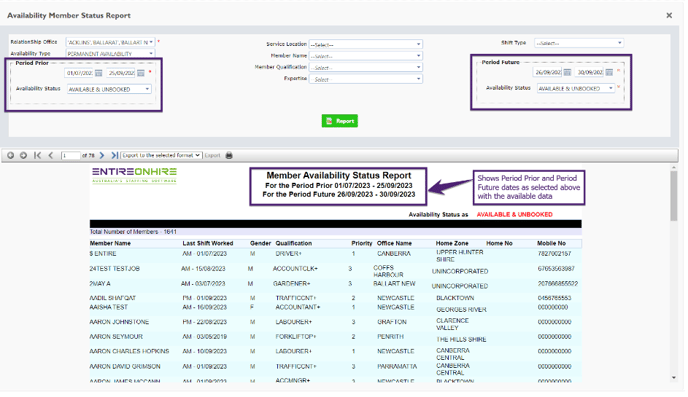The width and height of the screenshot is (688, 397).
Task: Select member name AARON JOHNSTONE
Action: [x=119, y=322]
